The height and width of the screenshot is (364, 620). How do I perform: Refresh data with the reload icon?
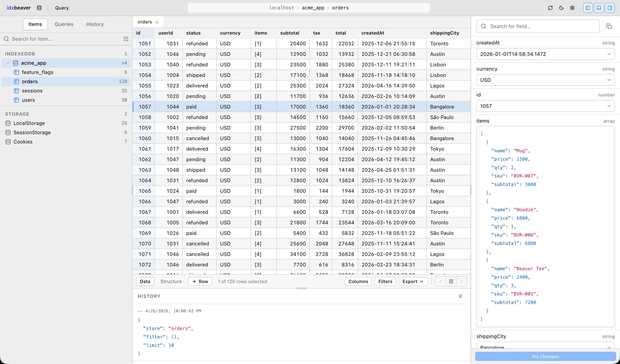coord(550,8)
